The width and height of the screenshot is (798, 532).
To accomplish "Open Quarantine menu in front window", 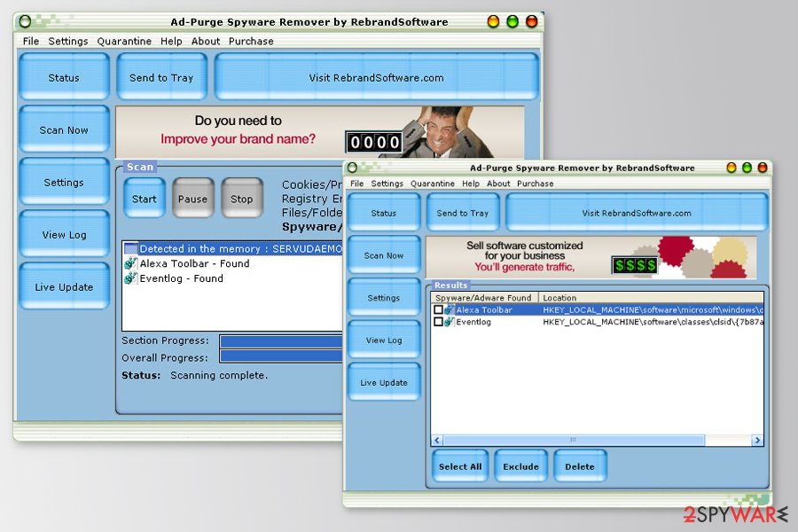I will coord(433,184).
